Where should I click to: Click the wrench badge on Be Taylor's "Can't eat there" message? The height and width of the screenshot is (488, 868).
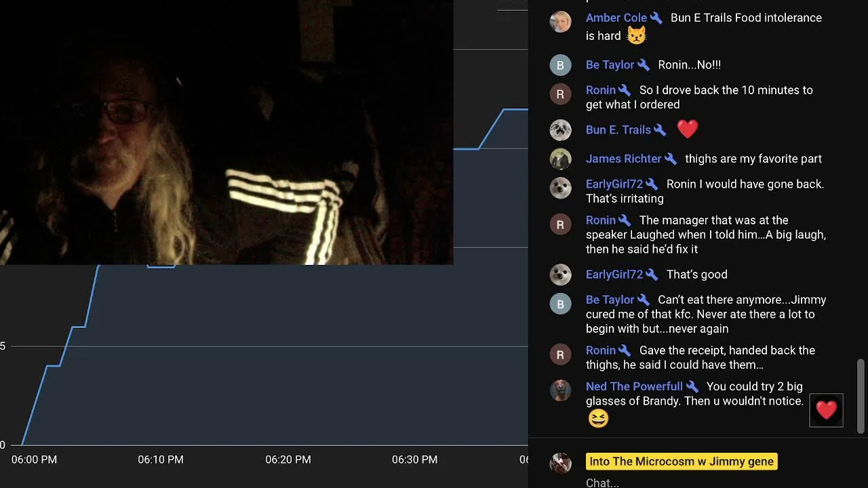click(x=644, y=300)
